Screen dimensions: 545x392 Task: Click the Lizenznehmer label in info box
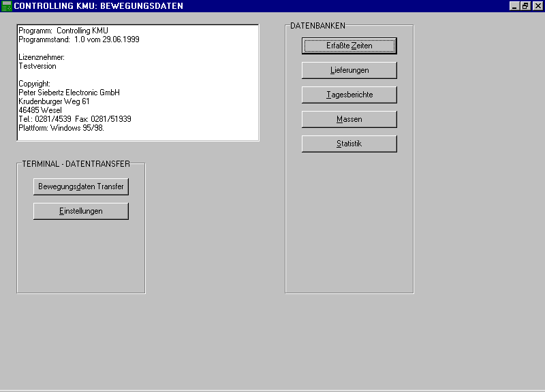click(42, 57)
